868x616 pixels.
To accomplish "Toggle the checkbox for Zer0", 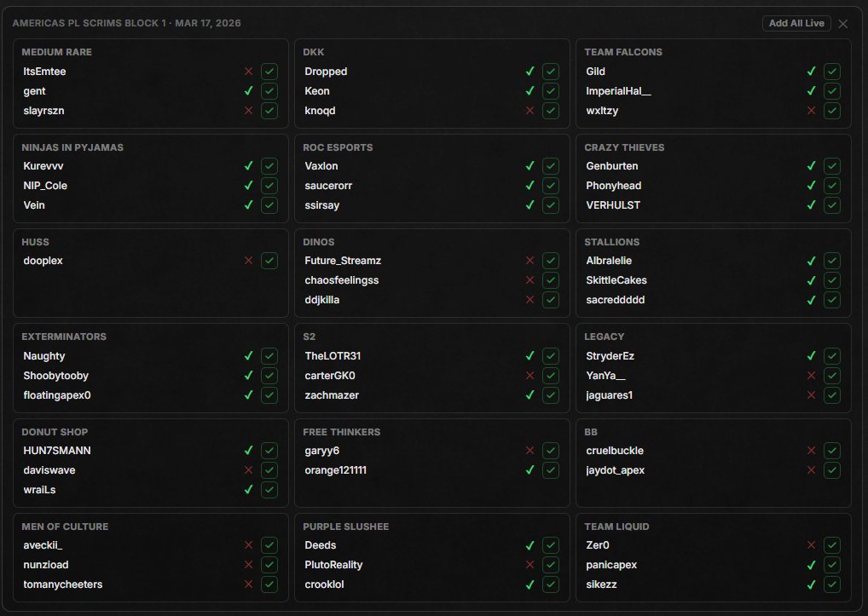I will 831,545.
